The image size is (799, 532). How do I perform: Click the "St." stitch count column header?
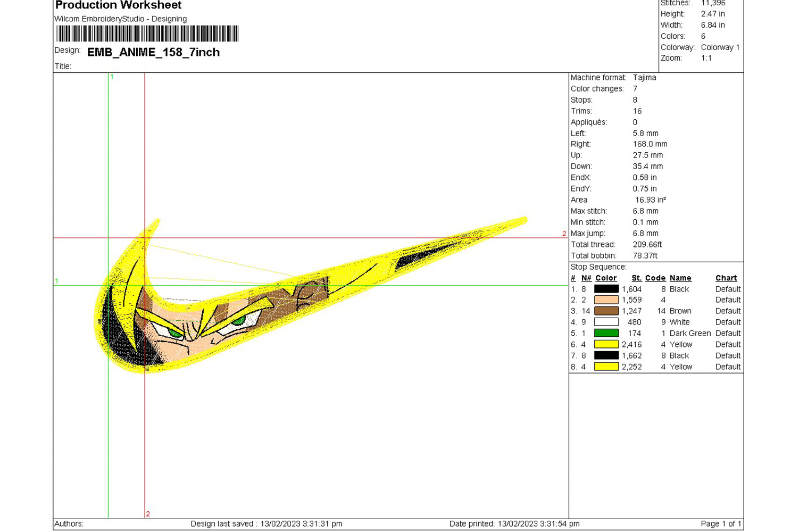(636, 278)
